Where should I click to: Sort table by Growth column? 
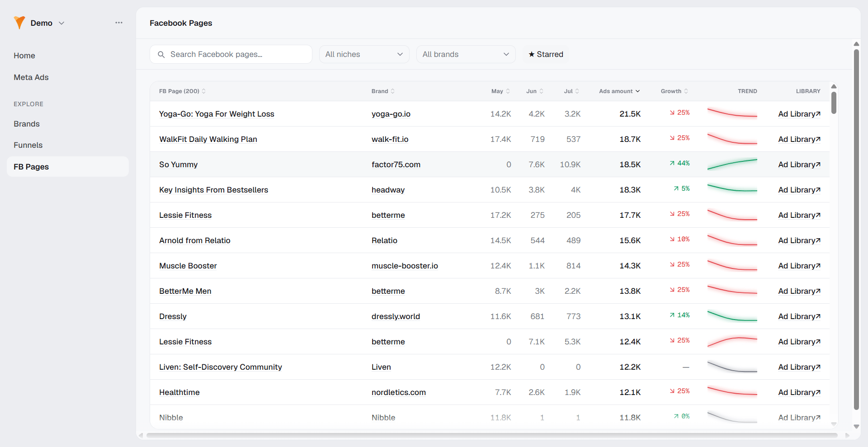(675, 91)
